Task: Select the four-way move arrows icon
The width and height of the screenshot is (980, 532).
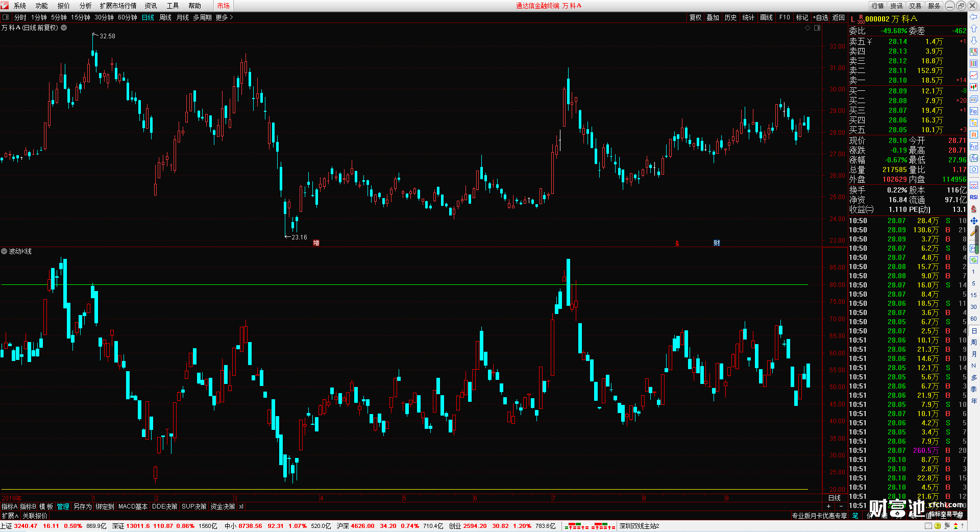Action: [973, 221]
